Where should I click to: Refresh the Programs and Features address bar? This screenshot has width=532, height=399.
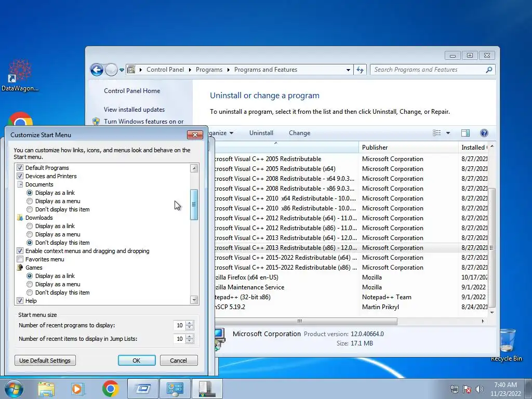(x=360, y=70)
